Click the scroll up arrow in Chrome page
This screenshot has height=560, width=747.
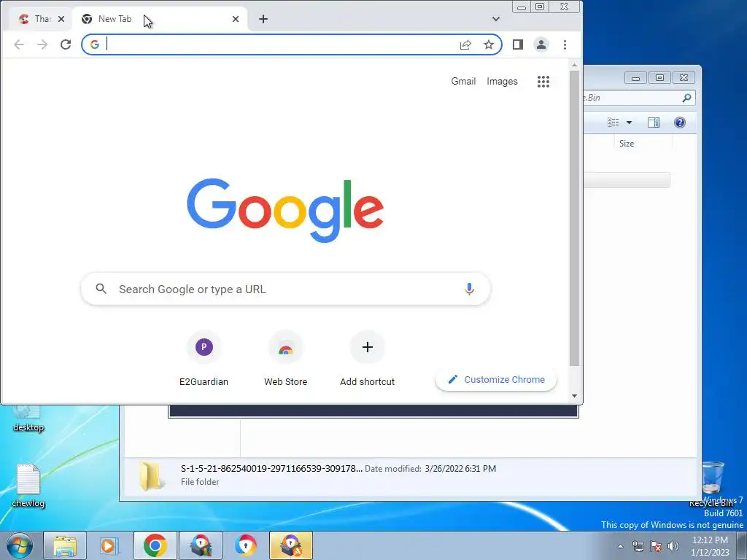tap(575, 65)
